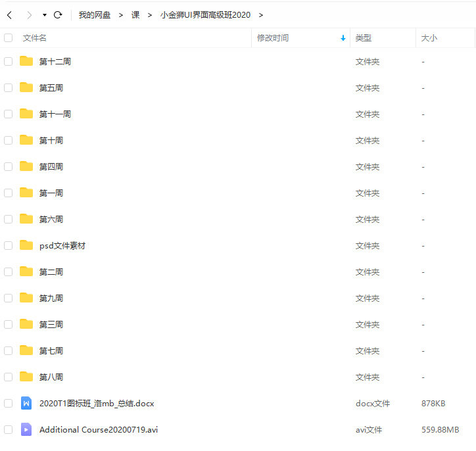The width and height of the screenshot is (476, 451).
Task: Select file name 2020T1图标班_洛mb_总结.docx
Action: coord(97,404)
